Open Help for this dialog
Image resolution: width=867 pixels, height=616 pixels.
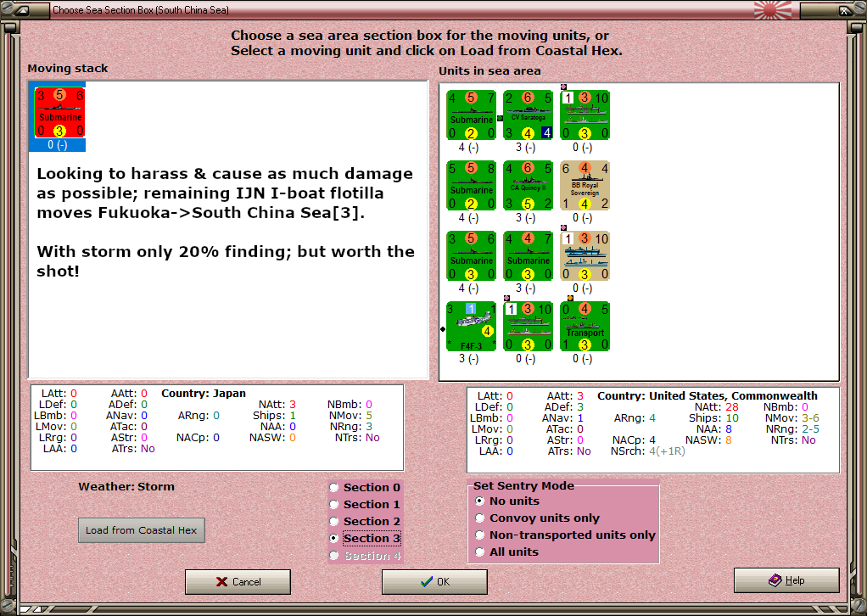[x=786, y=580]
